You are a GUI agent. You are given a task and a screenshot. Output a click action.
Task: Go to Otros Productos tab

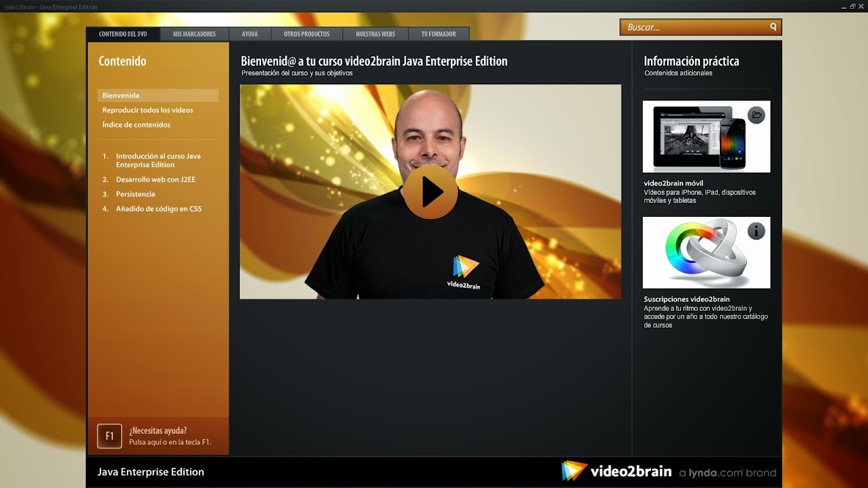306,34
